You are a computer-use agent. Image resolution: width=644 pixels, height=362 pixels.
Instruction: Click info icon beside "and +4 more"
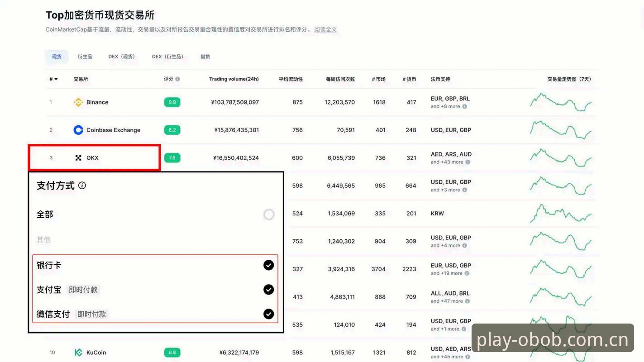point(464,246)
